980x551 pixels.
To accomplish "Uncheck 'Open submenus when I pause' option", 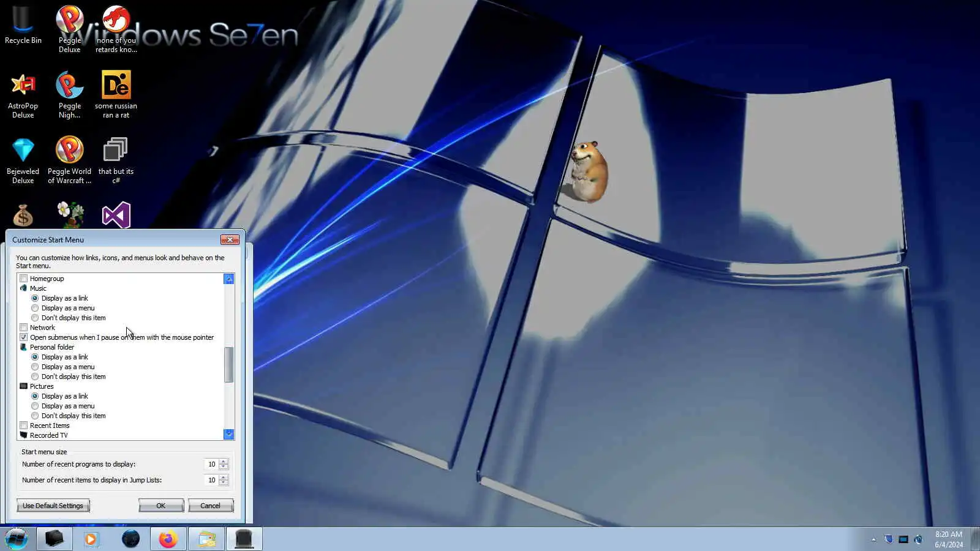I will click(24, 337).
